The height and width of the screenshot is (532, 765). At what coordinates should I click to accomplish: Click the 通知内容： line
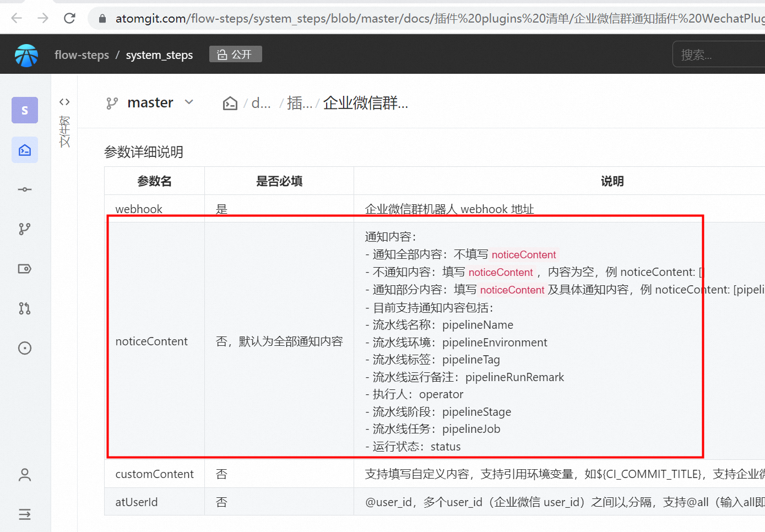391,237
